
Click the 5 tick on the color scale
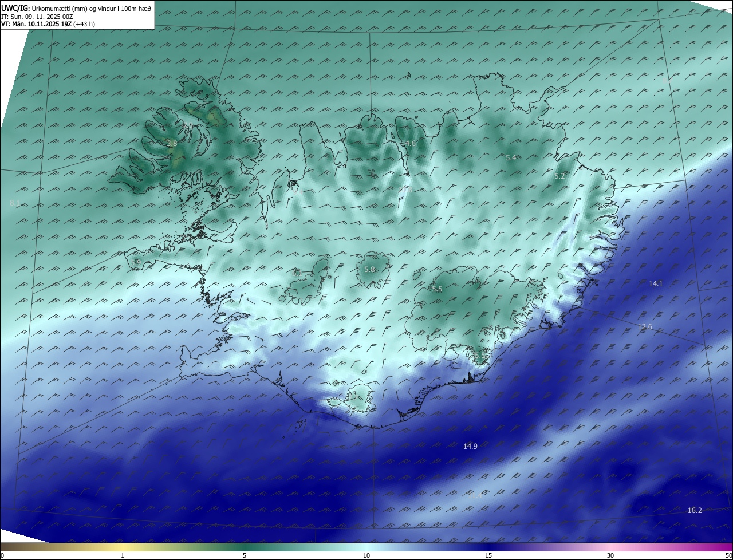pyautogui.click(x=245, y=555)
